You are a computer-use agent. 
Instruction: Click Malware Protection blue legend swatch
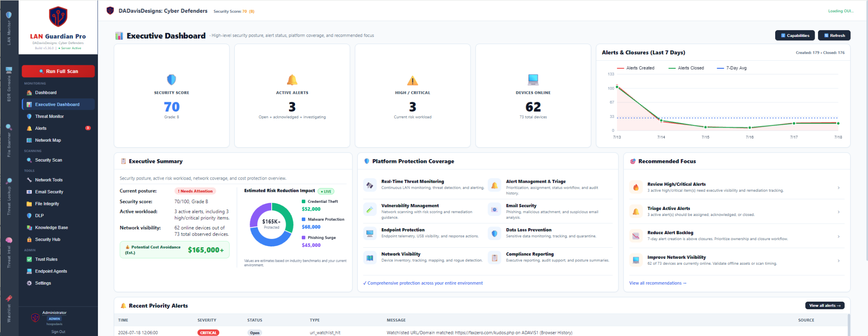pyautogui.click(x=303, y=219)
